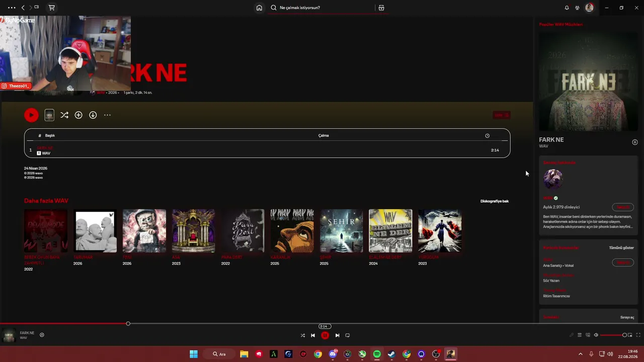Toggle shuffle in the bottom player bar
Viewport: 644px width, 362px height.
[302, 335]
